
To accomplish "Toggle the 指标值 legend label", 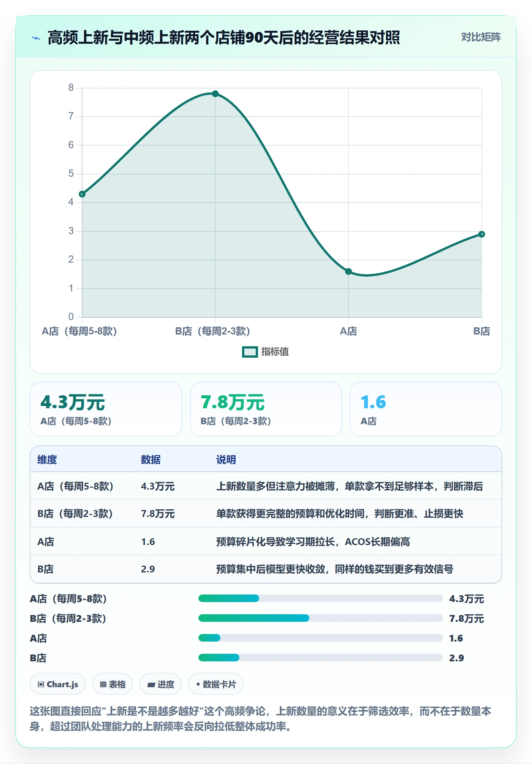I will pyautogui.click(x=275, y=352).
